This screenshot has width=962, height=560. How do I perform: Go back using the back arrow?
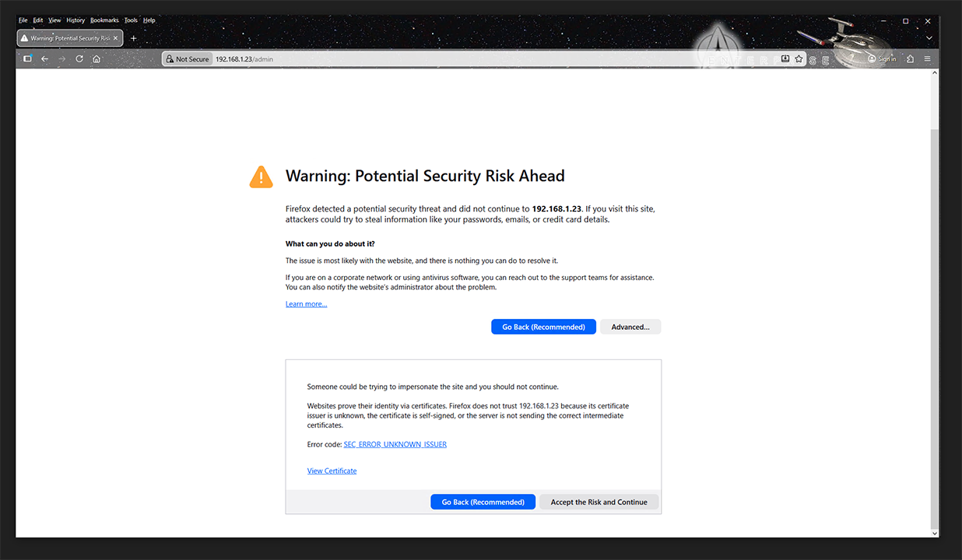(x=44, y=59)
